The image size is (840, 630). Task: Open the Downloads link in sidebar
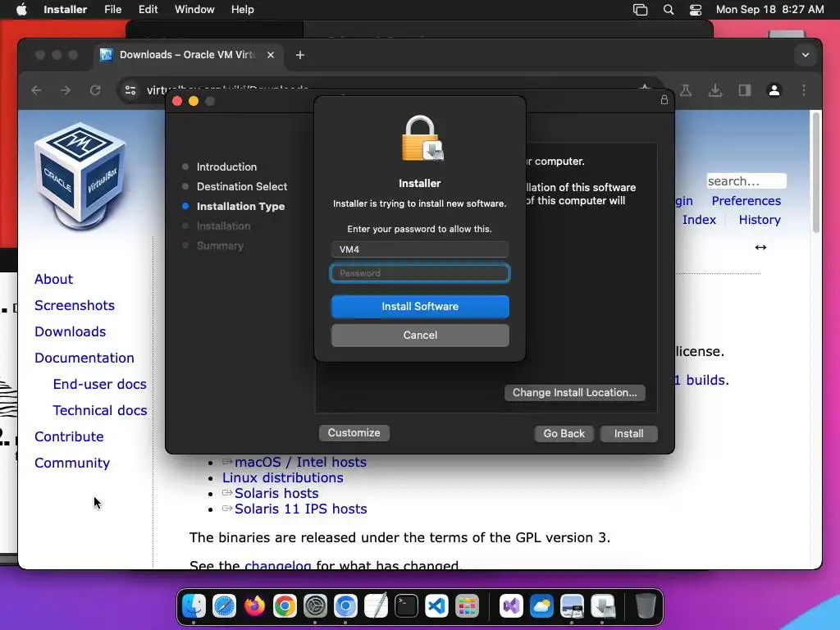click(x=71, y=331)
